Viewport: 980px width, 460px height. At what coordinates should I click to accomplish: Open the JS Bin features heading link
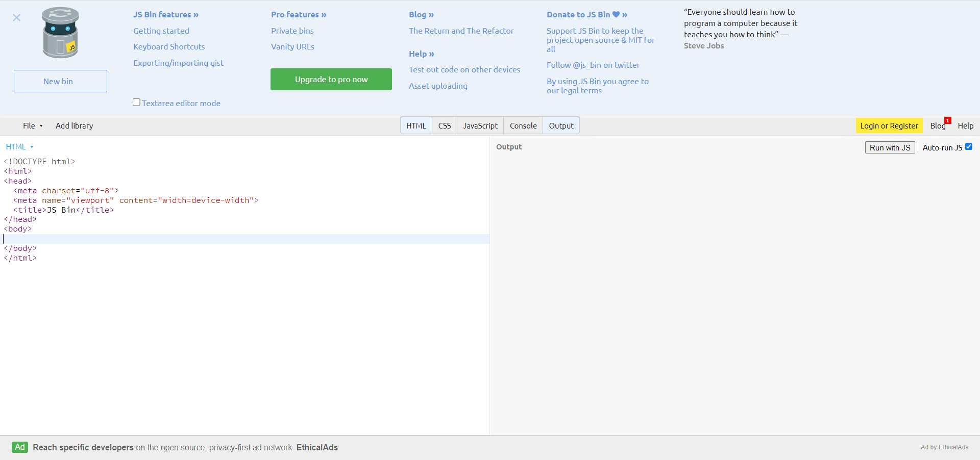(166, 15)
